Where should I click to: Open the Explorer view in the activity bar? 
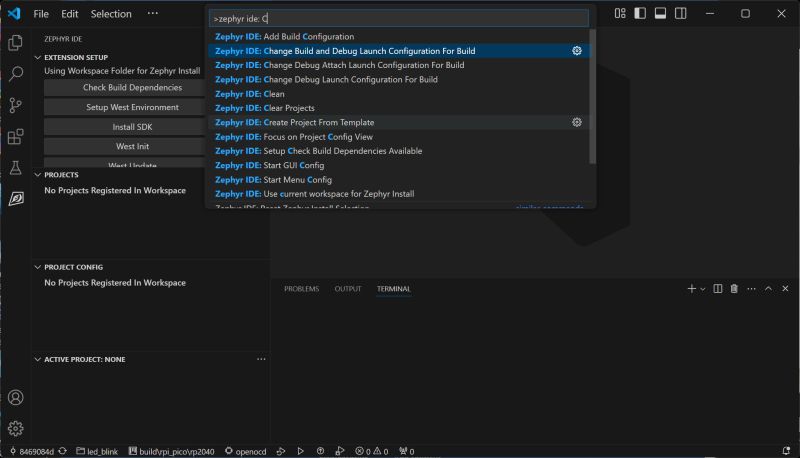[15, 42]
